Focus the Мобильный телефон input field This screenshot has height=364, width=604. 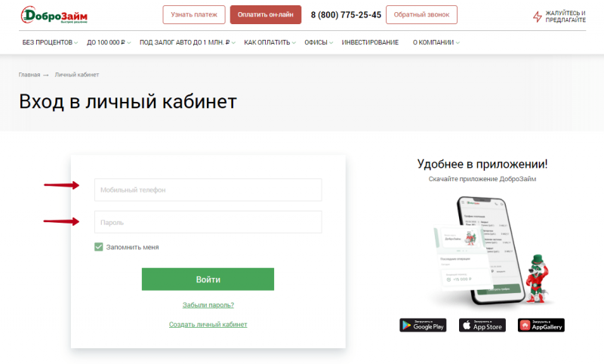point(208,190)
